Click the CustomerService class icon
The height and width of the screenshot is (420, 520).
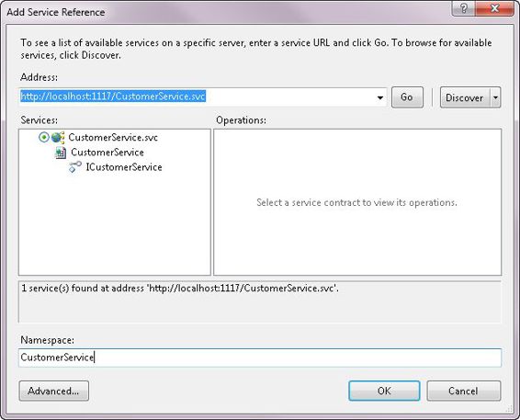click(61, 153)
